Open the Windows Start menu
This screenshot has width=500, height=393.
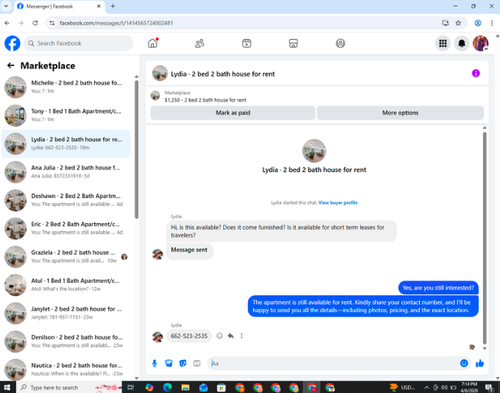[7, 387]
